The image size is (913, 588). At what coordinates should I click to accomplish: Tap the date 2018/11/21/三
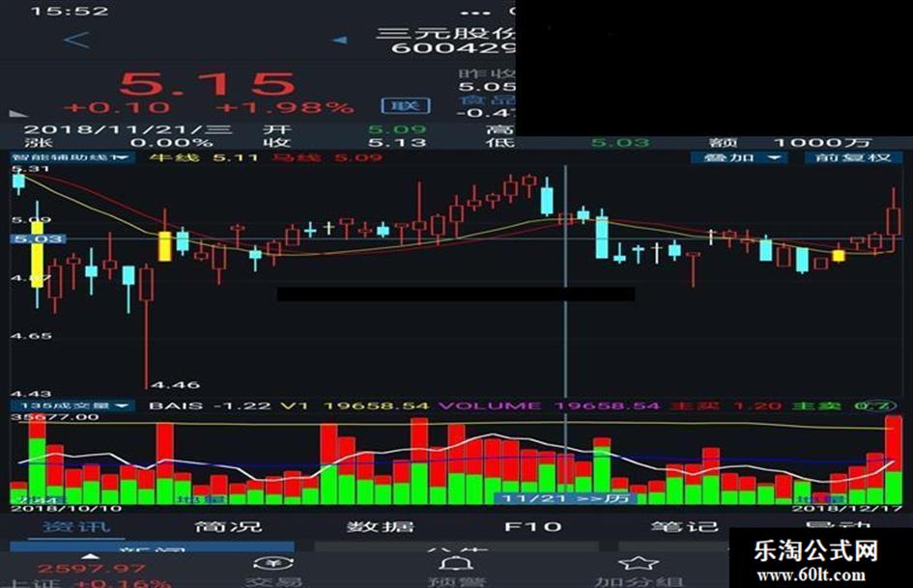[128, 129]
